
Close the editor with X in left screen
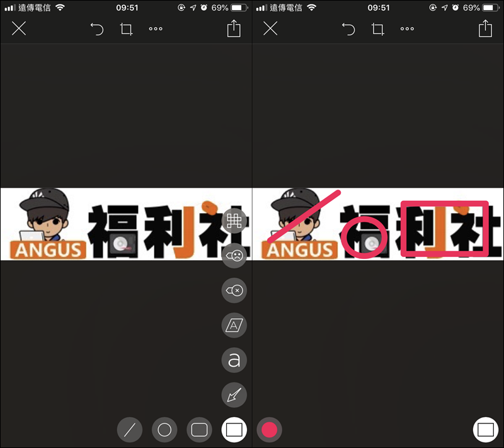click(x=19, y=28)
